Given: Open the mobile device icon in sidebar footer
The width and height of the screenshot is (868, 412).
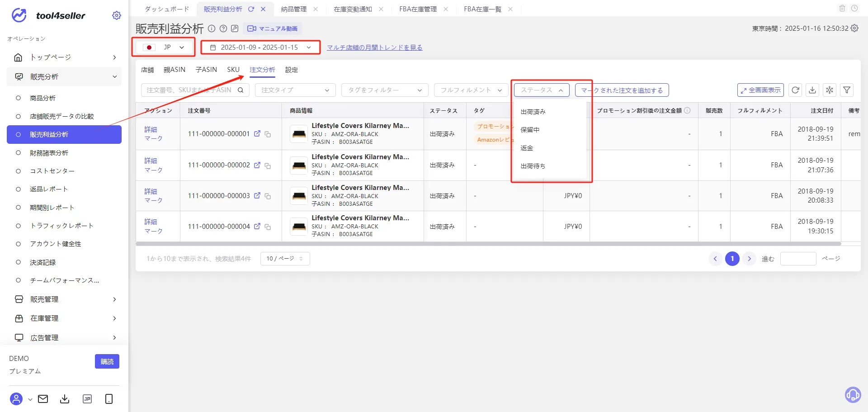Looking at the screenshot, I should tap(109, 399).
